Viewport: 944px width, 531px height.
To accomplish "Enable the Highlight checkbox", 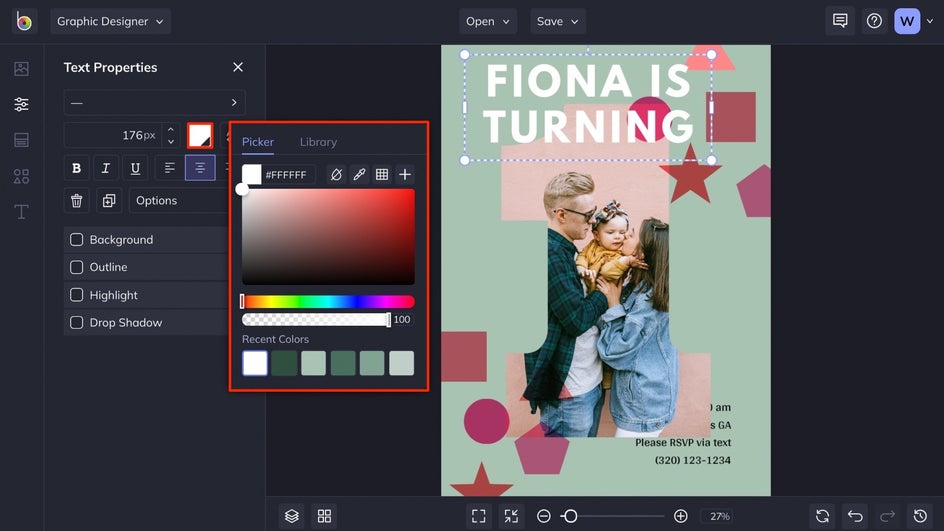I will click(76, 295).
